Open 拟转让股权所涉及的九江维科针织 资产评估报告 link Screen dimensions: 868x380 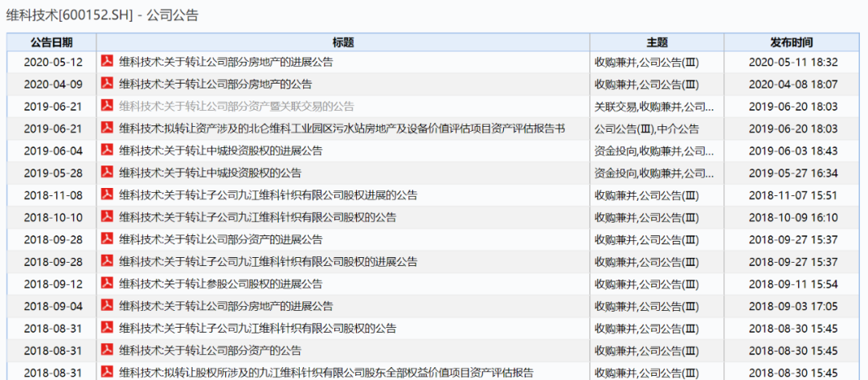click(326, 372)
